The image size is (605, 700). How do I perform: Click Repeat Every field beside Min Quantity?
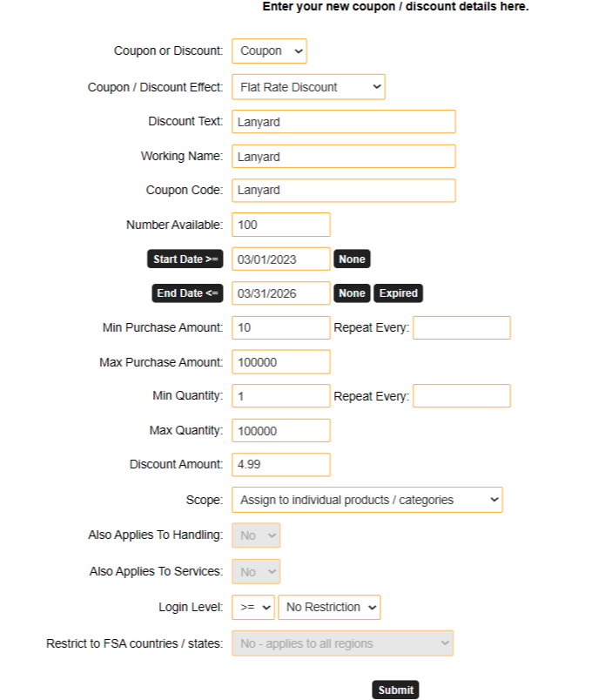[x=461, y=396]
